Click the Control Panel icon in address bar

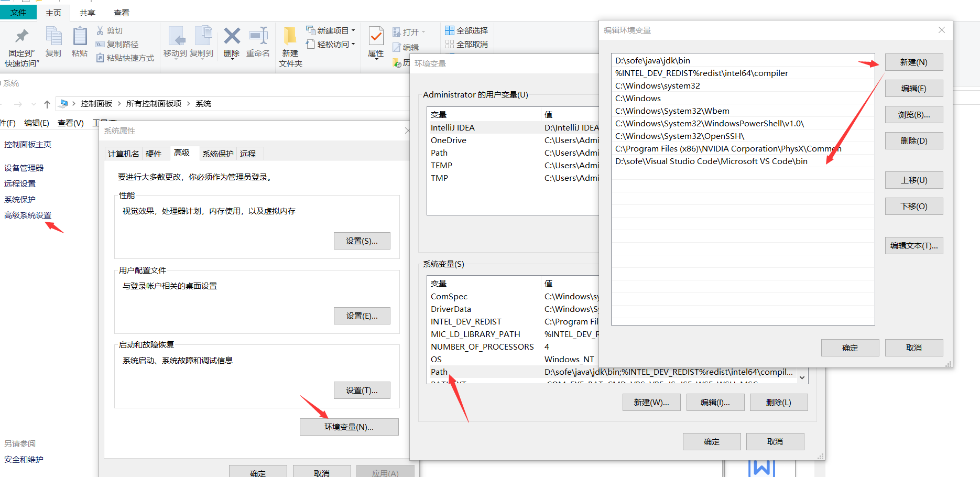point(64,104)
